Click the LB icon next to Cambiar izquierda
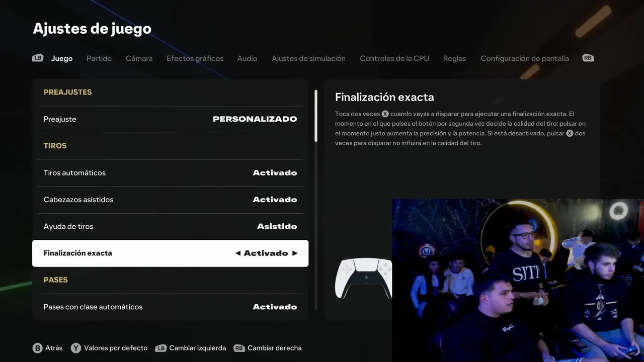The height and width of the screenshot is (362, 644). click(161, 348)
